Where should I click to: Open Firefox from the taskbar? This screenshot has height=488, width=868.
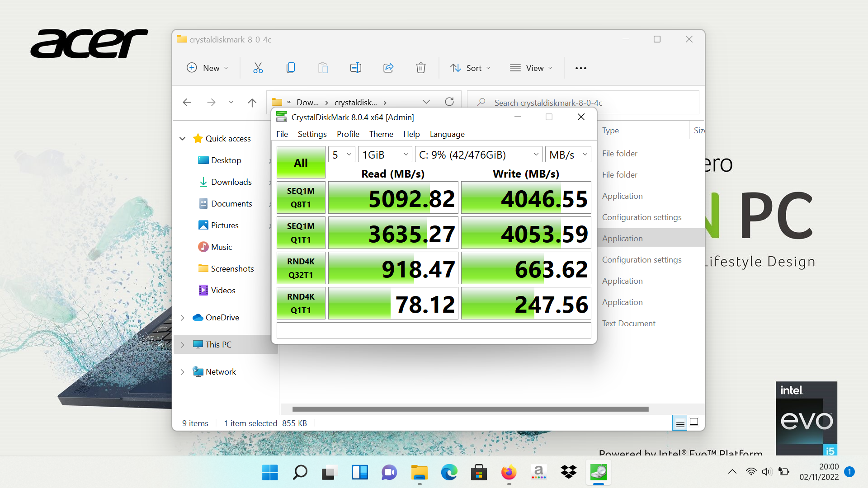(509, 473)
